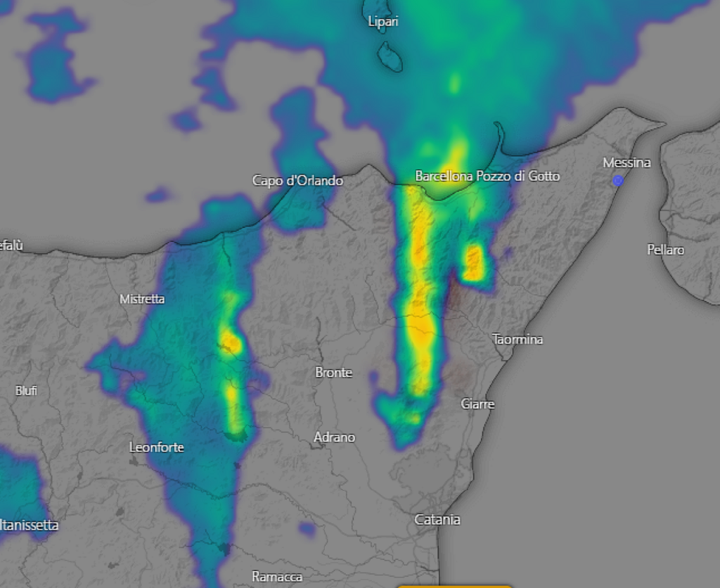
Task: Click the partially visible Caltanissetta label
Action: (30, 525)
